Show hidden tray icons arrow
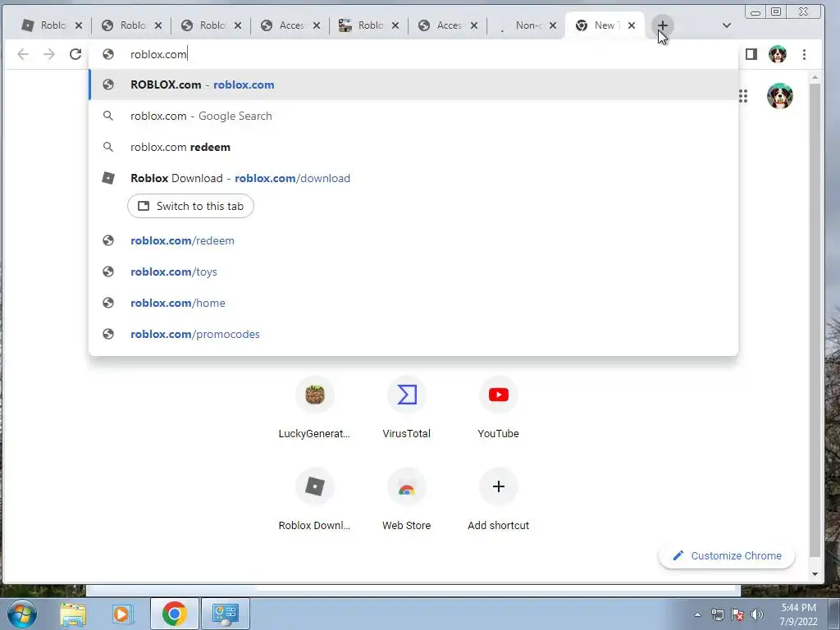This screenshot has width=840, height=630. tap(697, 614)
